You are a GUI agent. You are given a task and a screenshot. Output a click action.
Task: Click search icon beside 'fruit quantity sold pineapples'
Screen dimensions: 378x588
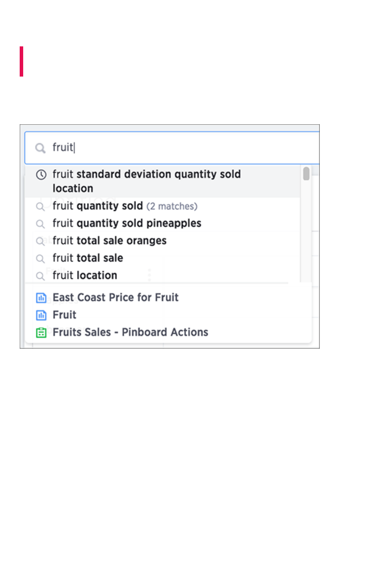[x=40, y=224]
